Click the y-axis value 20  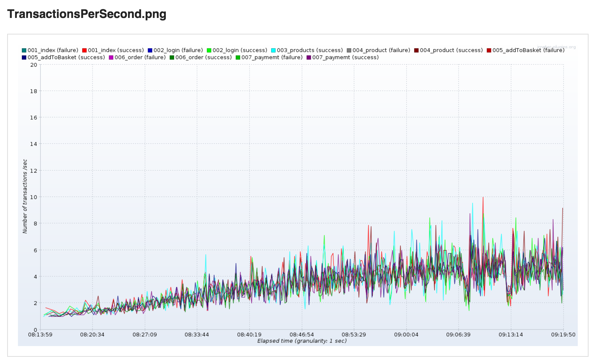34,65
